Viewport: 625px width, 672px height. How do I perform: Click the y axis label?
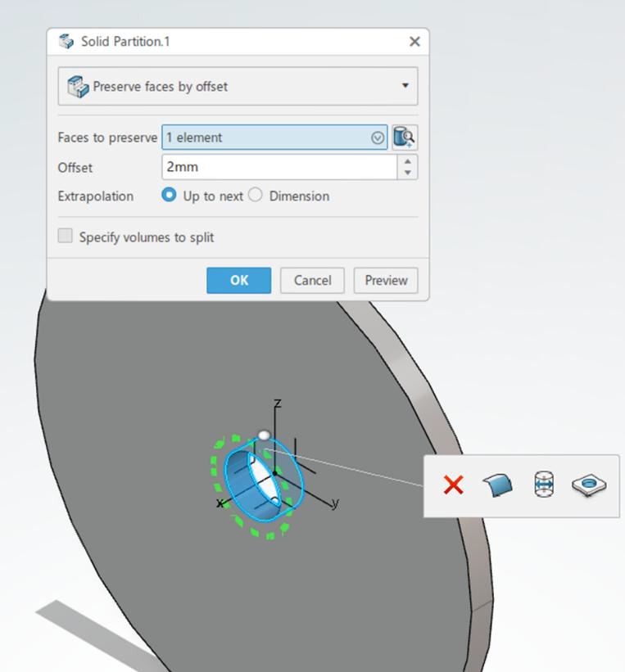(335, 503)
